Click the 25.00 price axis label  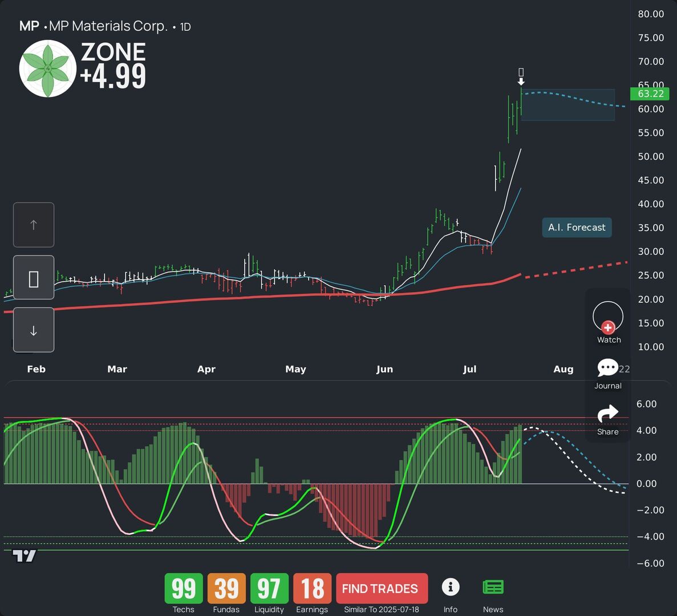pyautogui.click(x=651, y=275)
